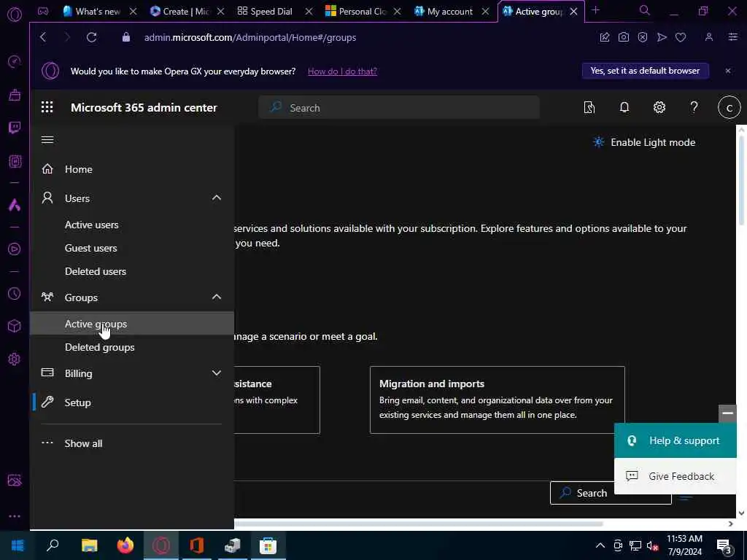Click the vertical page scrollbar
This screenshot has height=560, width=747.
click(741, 181)
